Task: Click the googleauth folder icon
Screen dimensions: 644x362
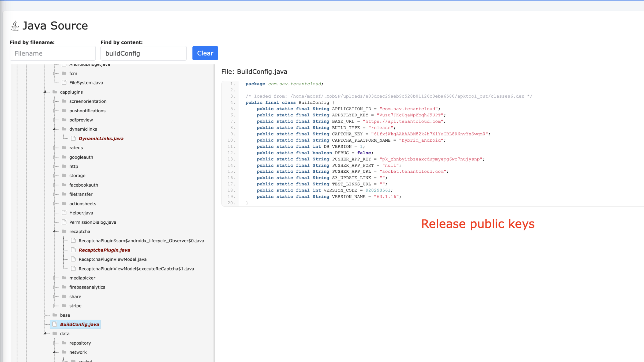Action: (64, 157)
